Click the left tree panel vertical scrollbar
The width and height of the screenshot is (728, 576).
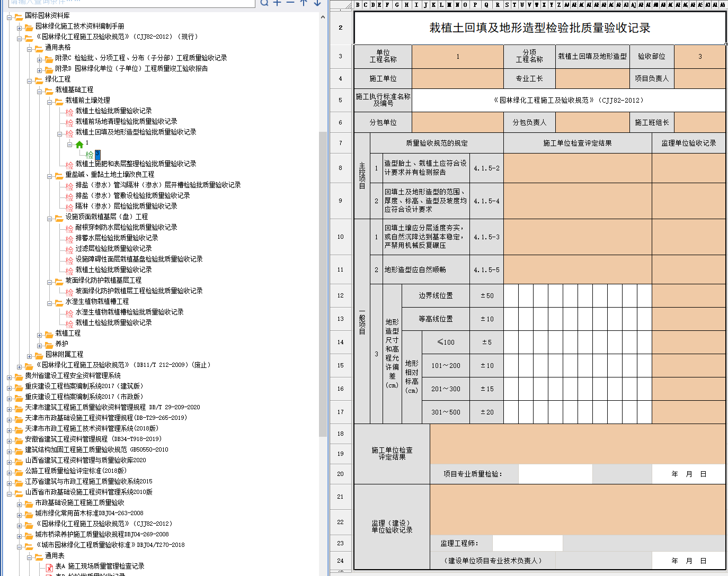point(323,284)
